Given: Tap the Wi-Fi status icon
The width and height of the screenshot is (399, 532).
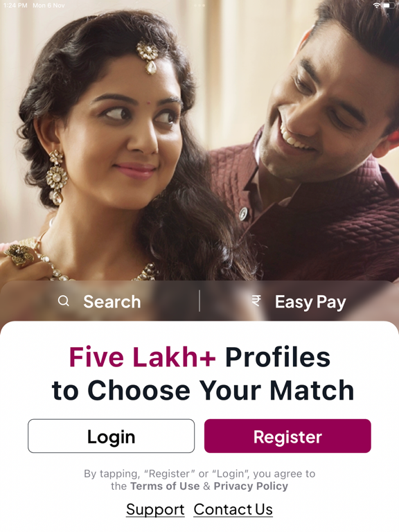Looking at the screenshot, I should pos(377,6).
